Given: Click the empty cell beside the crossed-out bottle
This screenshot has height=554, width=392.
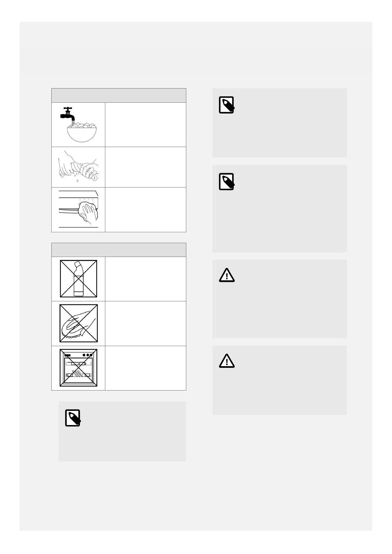Looking at the screenshot, I should 145,279.
